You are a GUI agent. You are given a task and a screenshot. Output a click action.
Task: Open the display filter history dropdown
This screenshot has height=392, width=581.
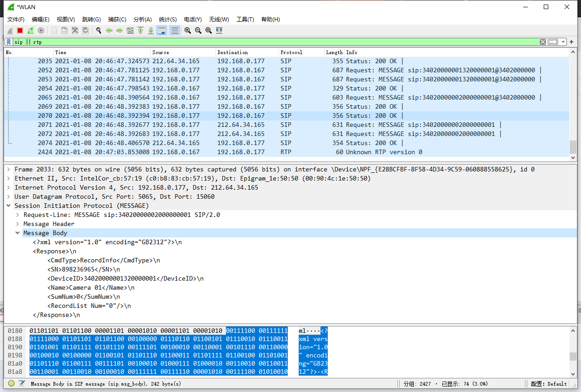pos(564,42)
